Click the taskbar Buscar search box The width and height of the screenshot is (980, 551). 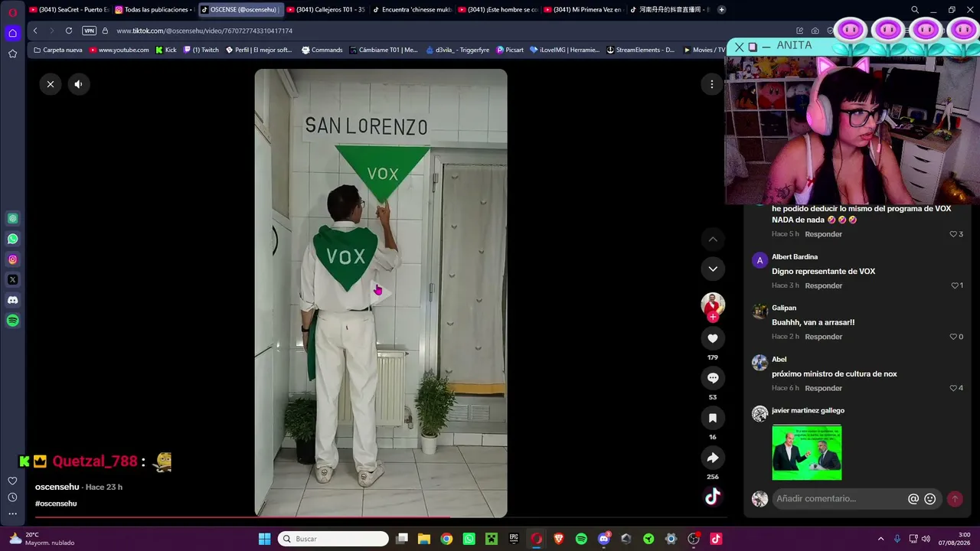(x=333, y=539)
